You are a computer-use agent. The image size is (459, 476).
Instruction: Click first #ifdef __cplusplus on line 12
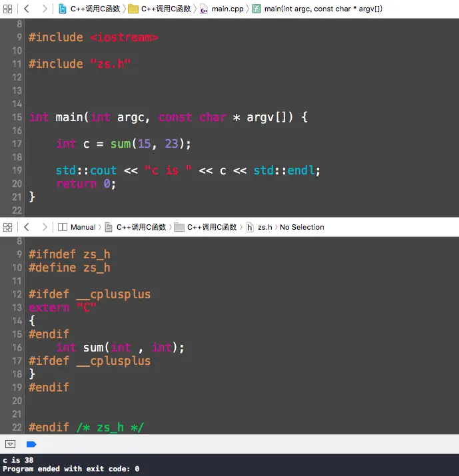click(x=90, y=294)
